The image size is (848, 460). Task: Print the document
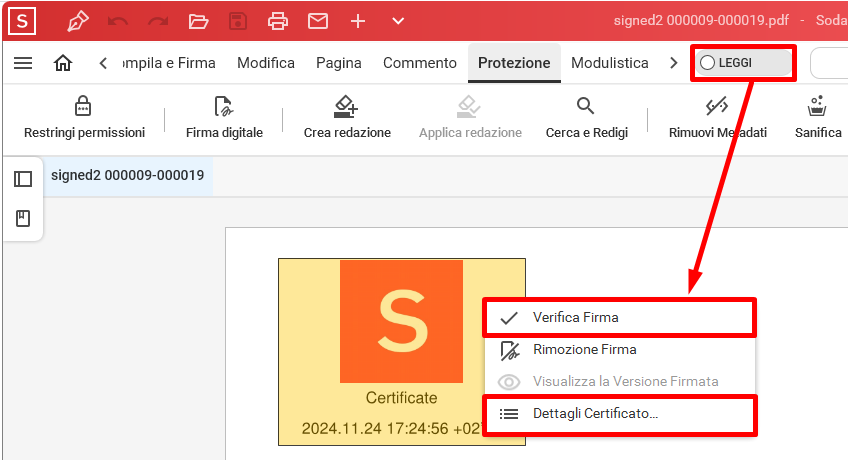[278, 22]
